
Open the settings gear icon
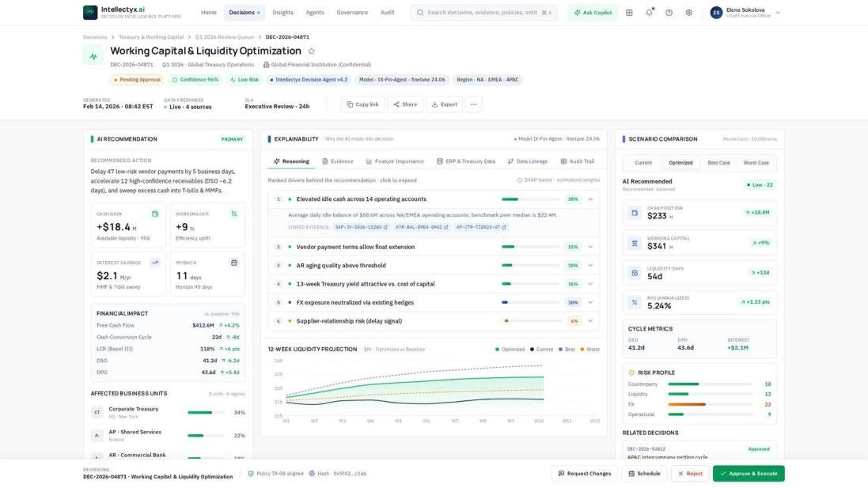coord(688,12)
